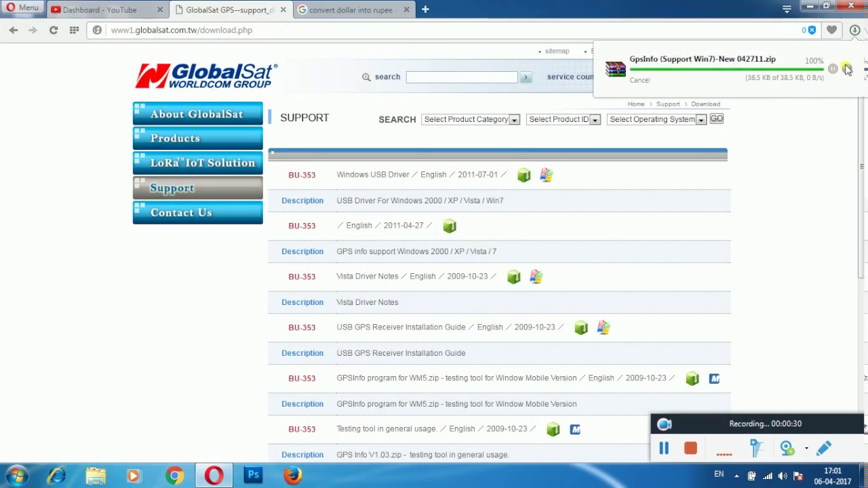Pause the GpsInfo zip download

(833, 68)
